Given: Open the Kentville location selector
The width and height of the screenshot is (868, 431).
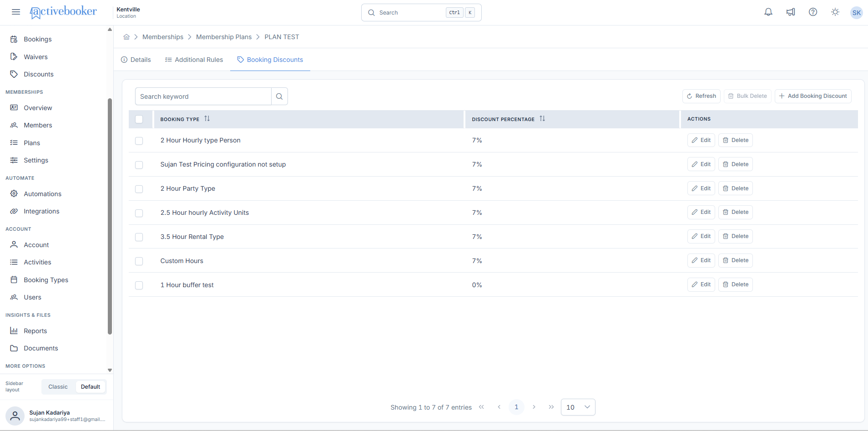Looking at the screenshot, I should click(128, 12).
